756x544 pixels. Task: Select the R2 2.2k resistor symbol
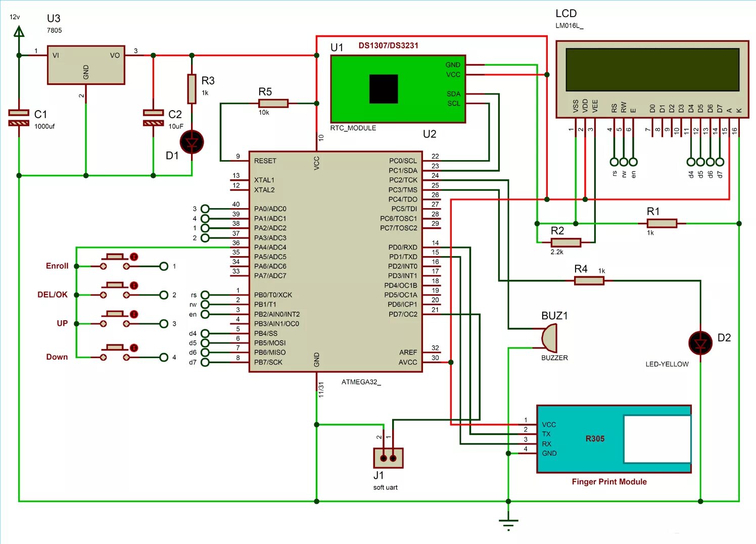tap(565, 242)
